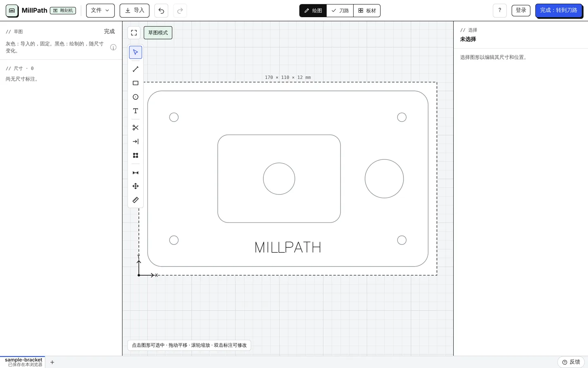Click the MillPath title text

34,11
